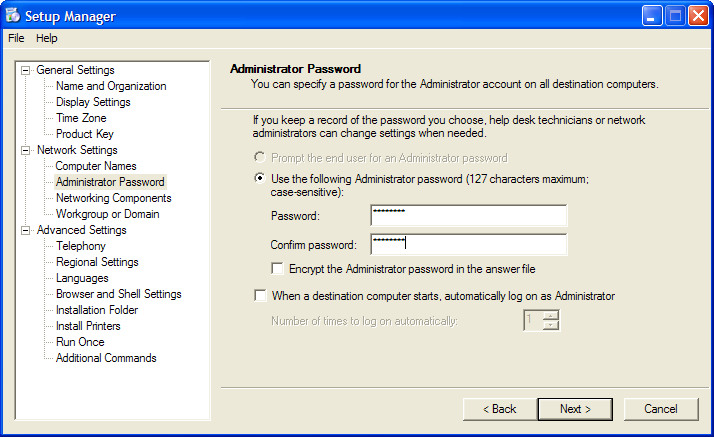Open the File menu
Screen dimensions: 714x437
(16, 38)
